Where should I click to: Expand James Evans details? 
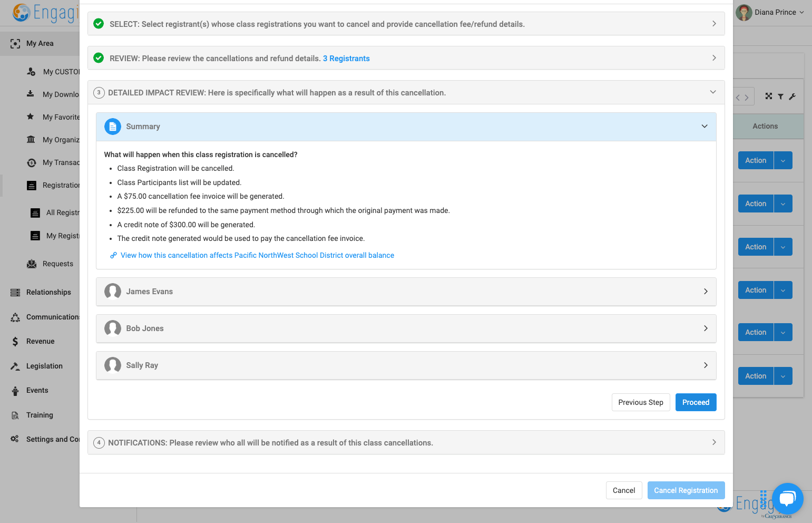tap(406, 292)
